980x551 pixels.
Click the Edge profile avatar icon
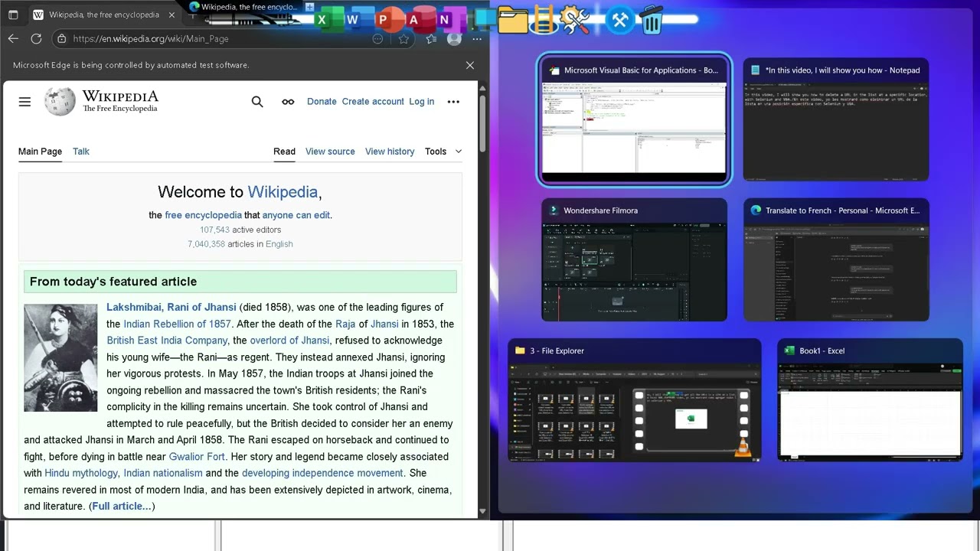454,38
